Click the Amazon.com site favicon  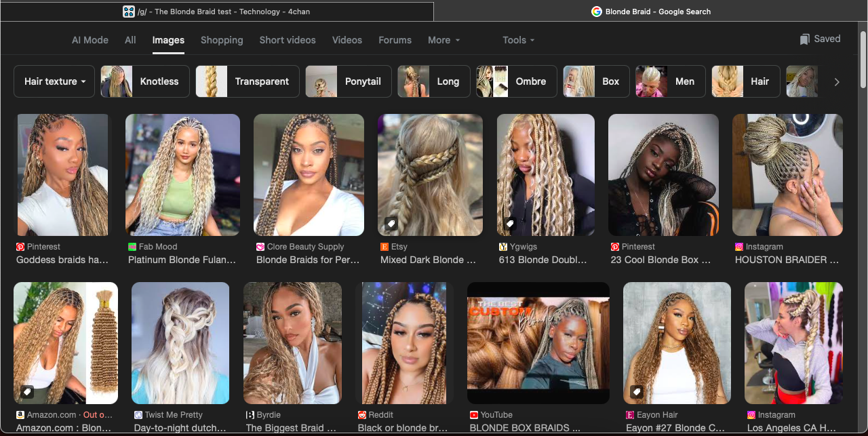point(20,415)
